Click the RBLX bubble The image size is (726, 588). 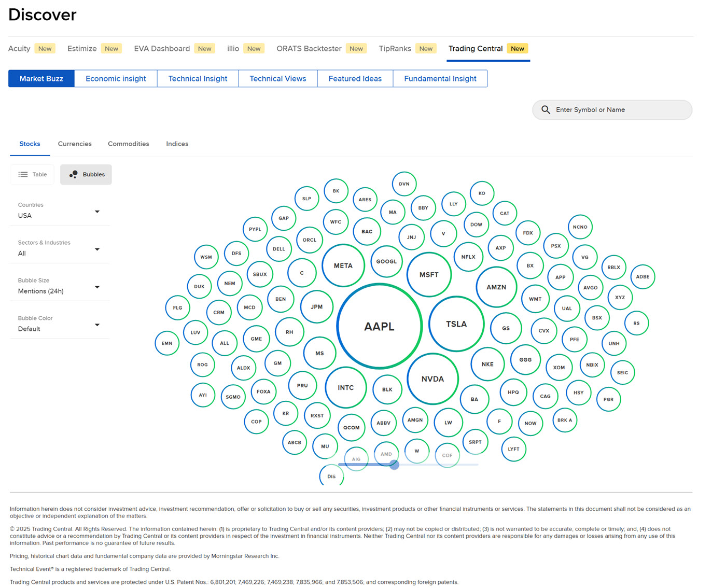614,268
